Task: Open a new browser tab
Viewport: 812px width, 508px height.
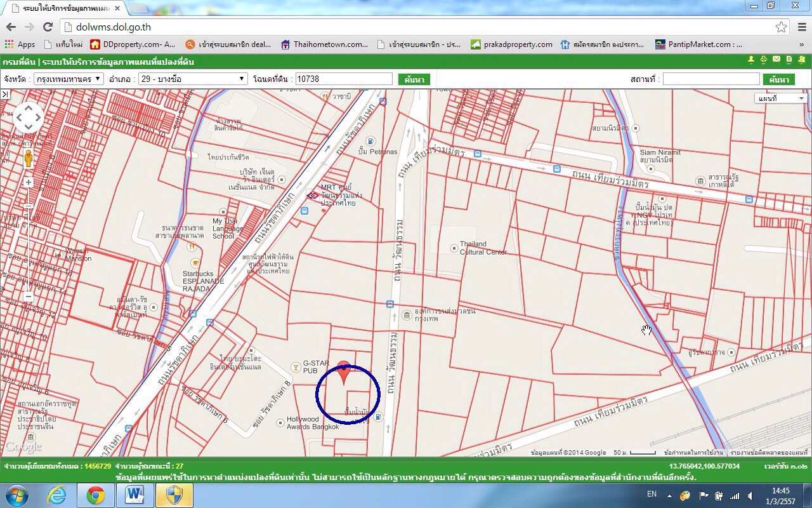Action: pos(137,9)
